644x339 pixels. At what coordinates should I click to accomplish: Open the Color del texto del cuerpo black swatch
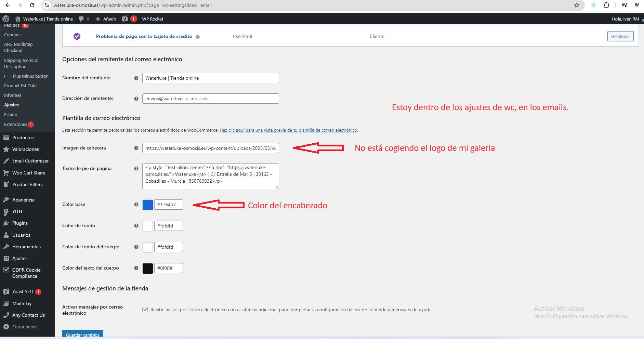148,268
